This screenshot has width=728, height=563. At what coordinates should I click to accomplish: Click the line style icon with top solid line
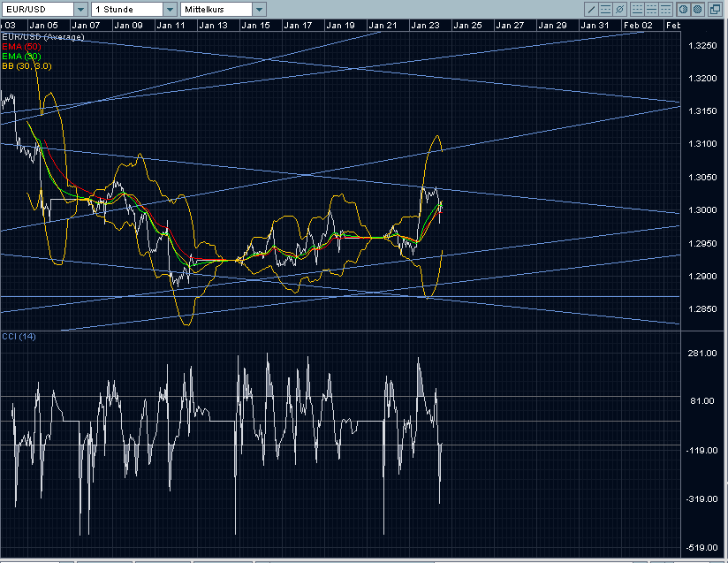(665, 9)
